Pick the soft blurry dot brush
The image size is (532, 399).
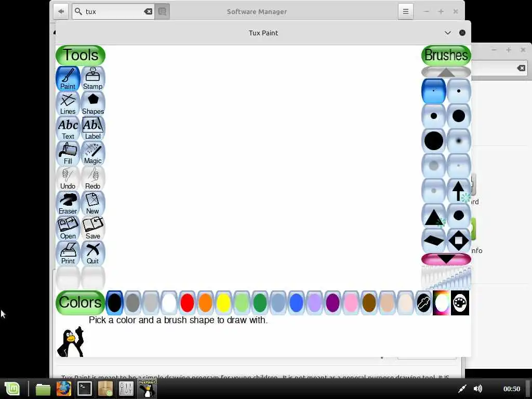point(459,141)
